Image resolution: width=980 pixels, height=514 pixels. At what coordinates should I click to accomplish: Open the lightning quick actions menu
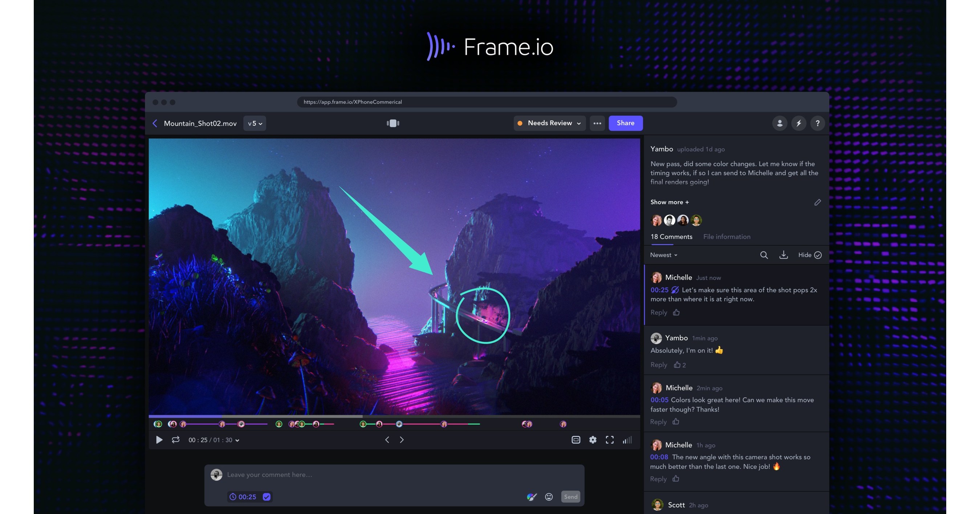(798, 123)
